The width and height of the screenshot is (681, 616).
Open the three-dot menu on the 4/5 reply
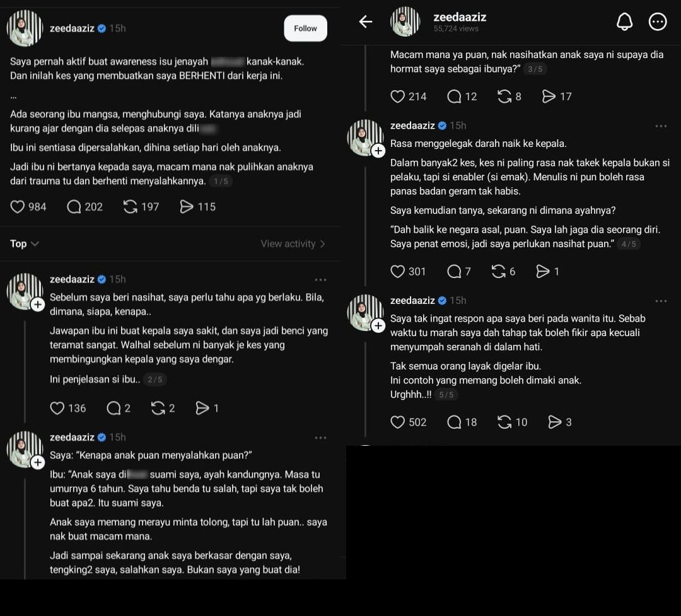click(x=661, y=125)
